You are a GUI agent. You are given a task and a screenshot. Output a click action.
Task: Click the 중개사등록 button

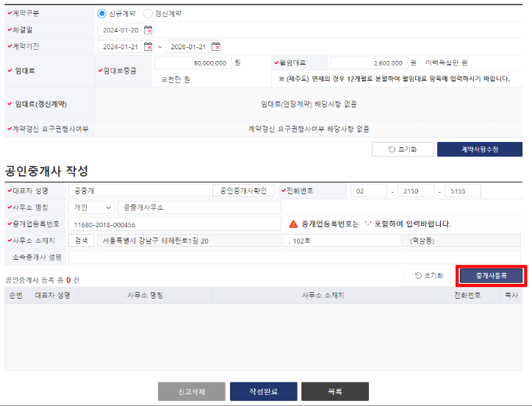pyautogui.click(x=492, y=276)
